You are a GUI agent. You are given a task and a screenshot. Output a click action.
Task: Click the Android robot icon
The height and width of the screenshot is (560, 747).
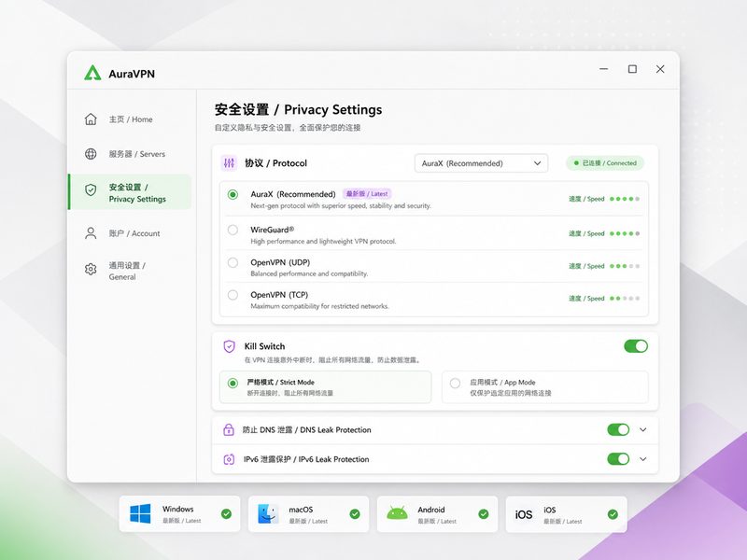(398, 513)
